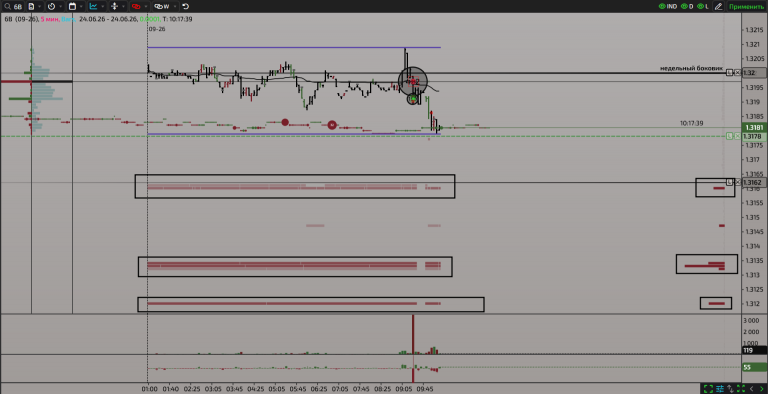Viewport: 768px width, 394px height.
Task: Click the undo refresh arrow icon
Action: 186,6
